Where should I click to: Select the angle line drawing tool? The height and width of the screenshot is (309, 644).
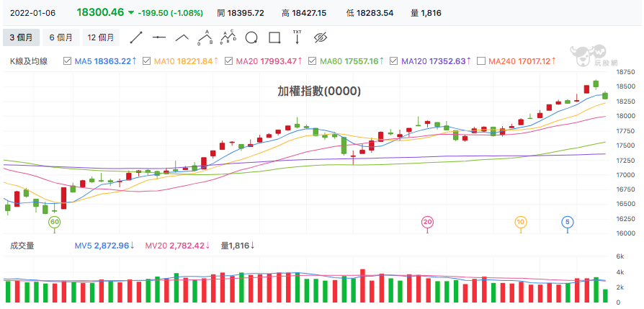coord(182,37)
